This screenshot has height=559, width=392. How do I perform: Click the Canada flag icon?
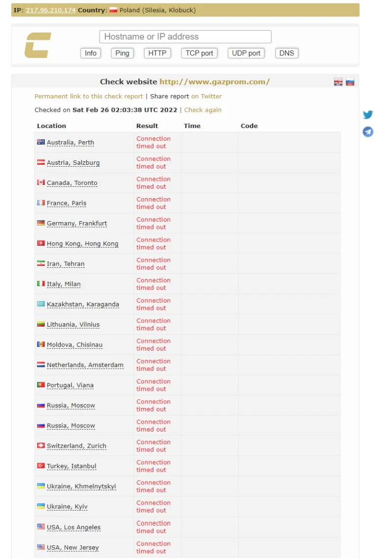click(41, 183)
